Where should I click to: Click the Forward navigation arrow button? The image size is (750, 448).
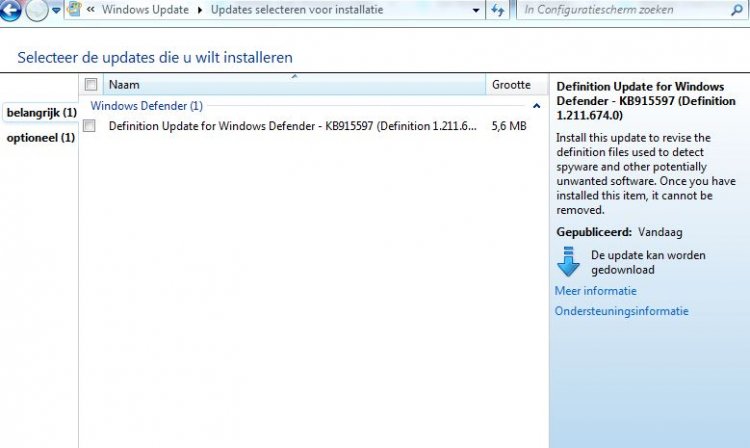pyautogui.click(x=37, y=10)
